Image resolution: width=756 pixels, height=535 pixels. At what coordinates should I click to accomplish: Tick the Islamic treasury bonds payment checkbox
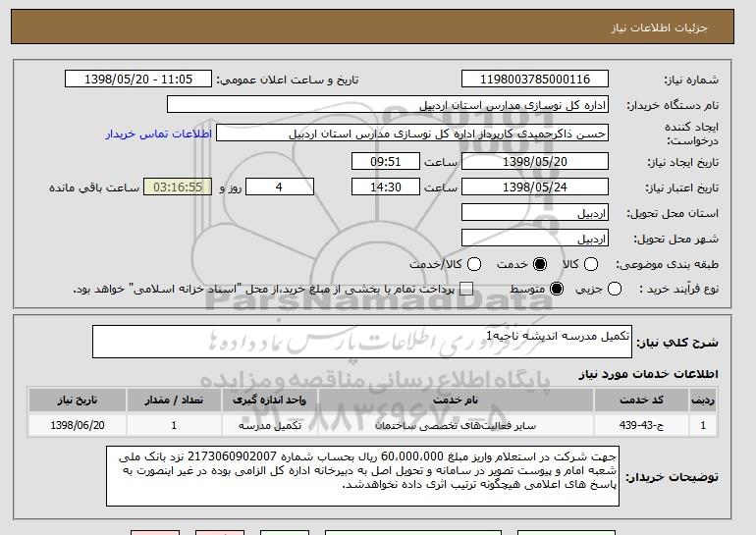(x=465, y=289)
